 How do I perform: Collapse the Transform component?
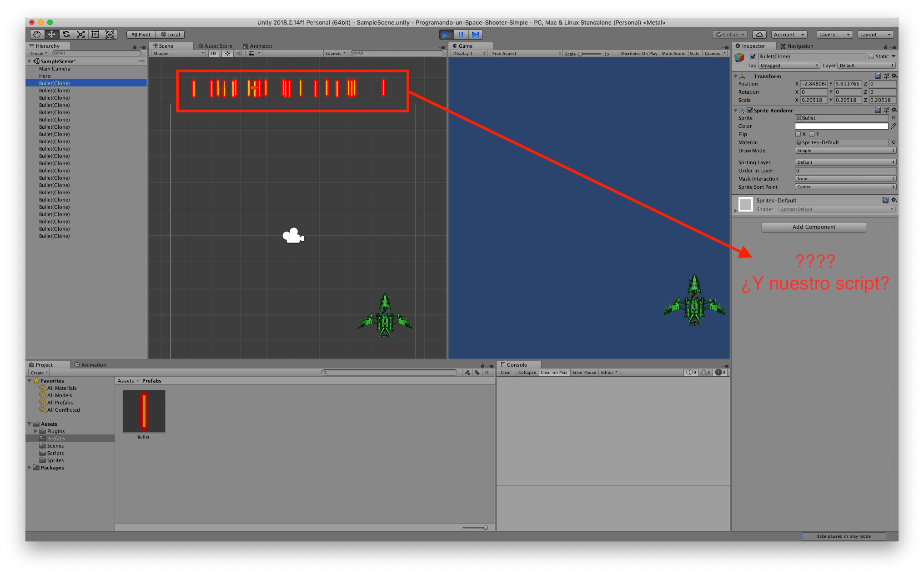[x=735, y=76]
